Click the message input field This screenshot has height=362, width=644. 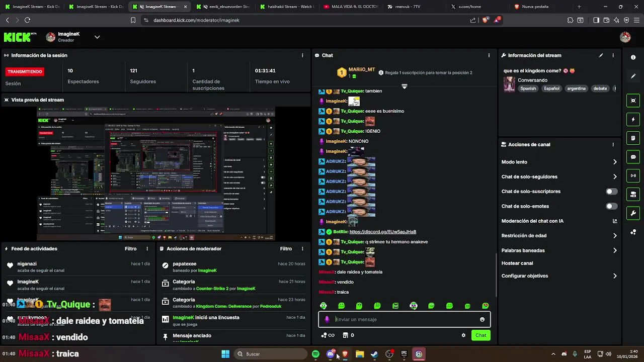pos(405,319)
